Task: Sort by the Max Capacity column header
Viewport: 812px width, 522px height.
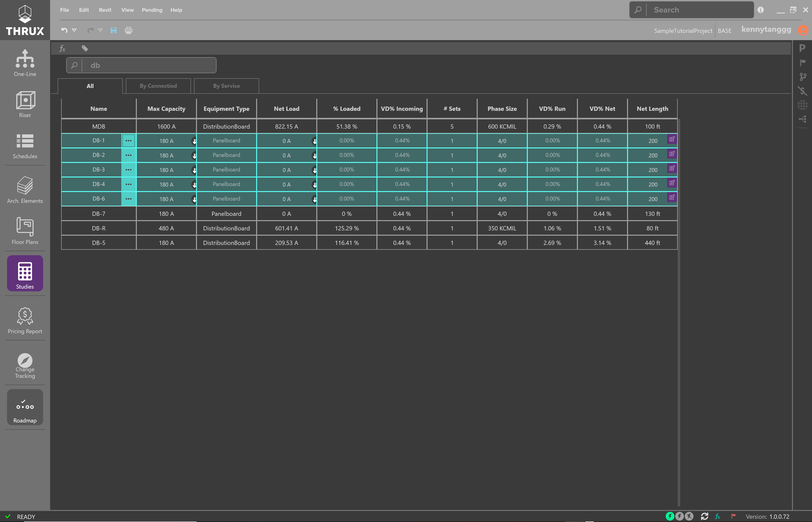Action: pos(166,109)
